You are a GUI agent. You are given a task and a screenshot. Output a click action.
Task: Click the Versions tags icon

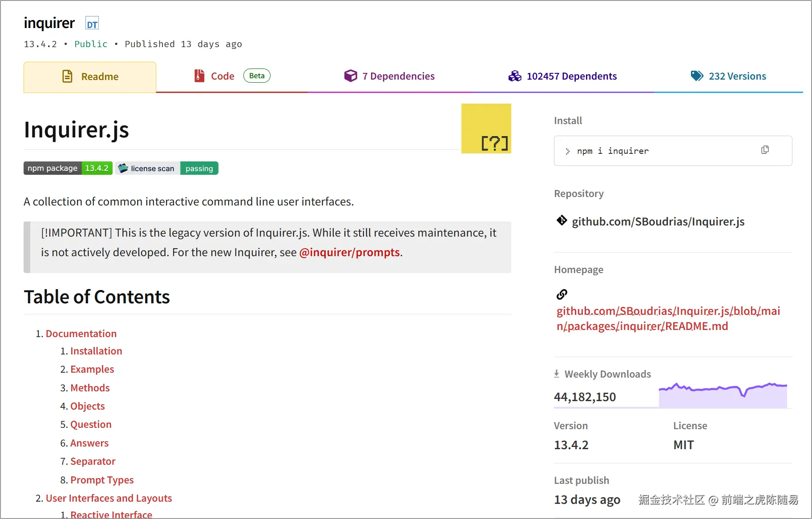point(697,76)
